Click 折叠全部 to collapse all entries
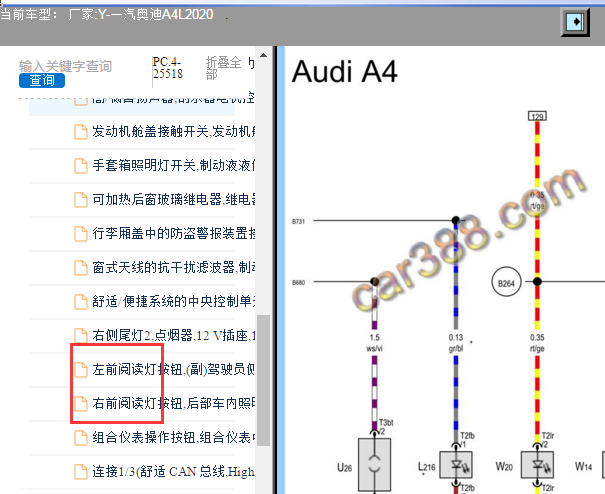Image resolution: width=605 pixels, height=494 pixels. (223, 68)
